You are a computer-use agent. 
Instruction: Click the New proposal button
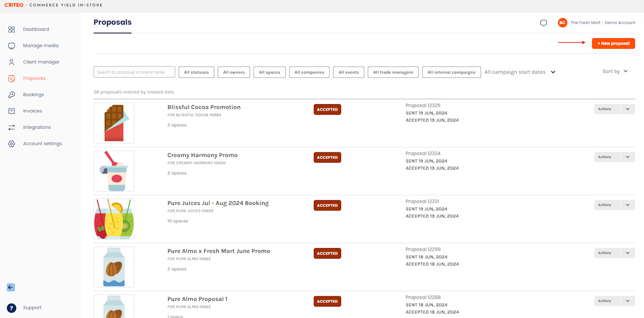(x=613, y=44)
